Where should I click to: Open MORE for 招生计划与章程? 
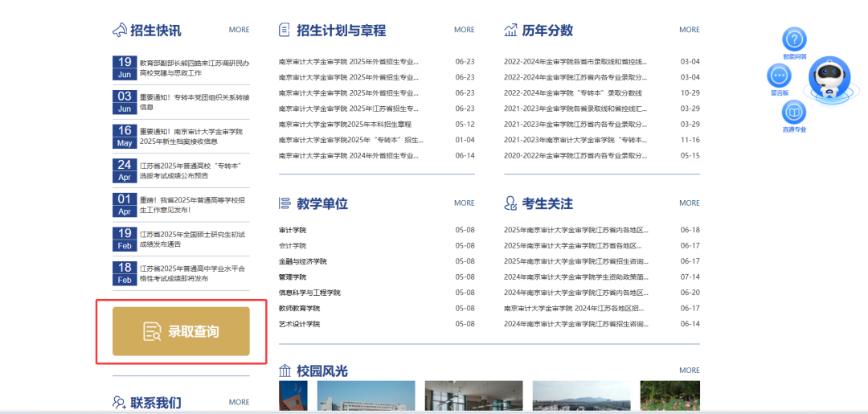(x=465, y=30)
